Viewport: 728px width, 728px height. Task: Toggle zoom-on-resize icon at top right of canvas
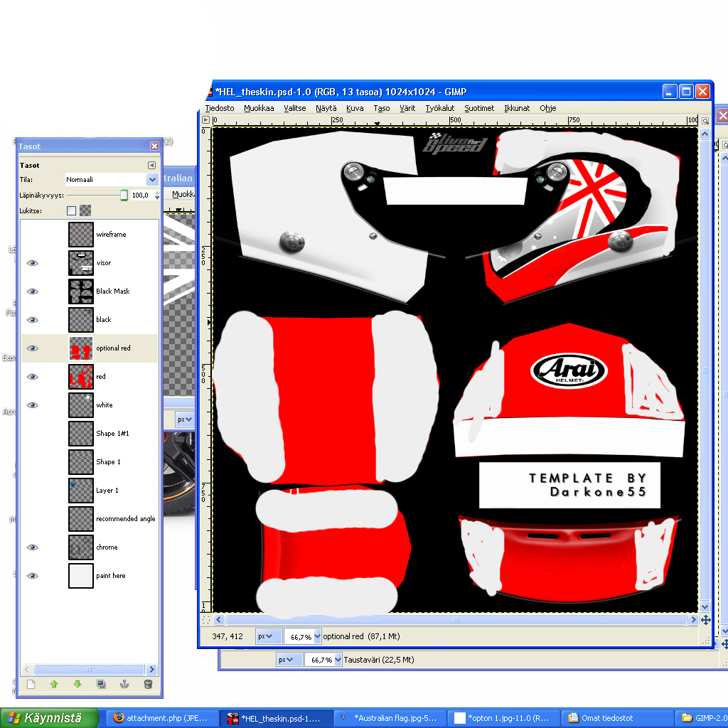(x=705, y=121)
